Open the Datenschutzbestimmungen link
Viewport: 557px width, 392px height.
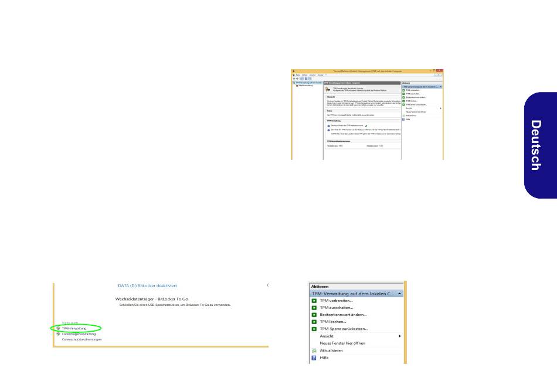81,340
